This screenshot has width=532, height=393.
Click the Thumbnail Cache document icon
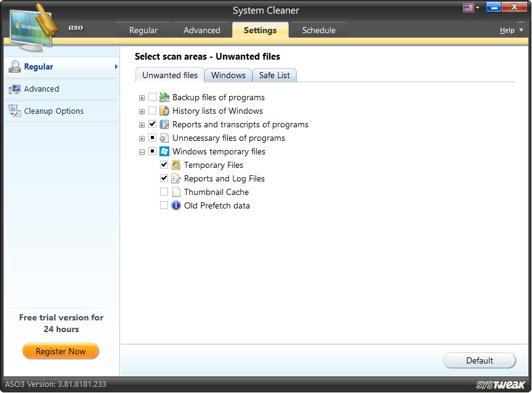[x=176, y=192]
